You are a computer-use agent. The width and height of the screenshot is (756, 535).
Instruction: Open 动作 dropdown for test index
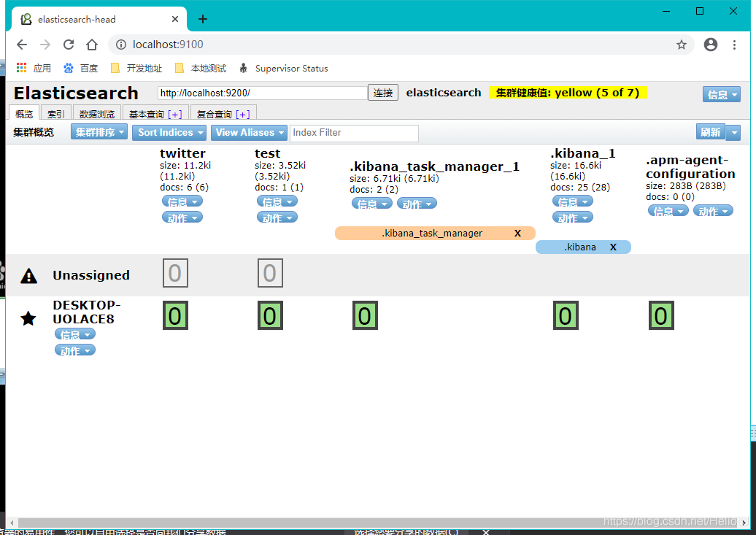click(277, 218)
